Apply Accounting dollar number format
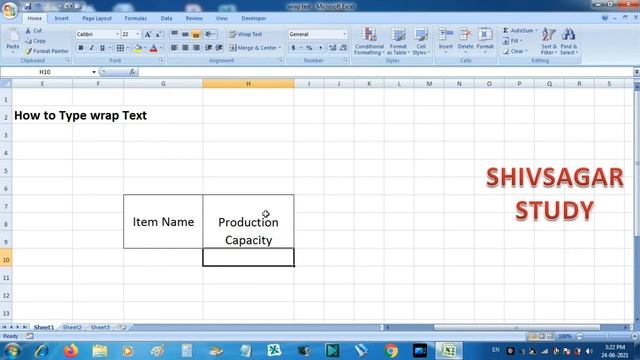 pos(293,48)
